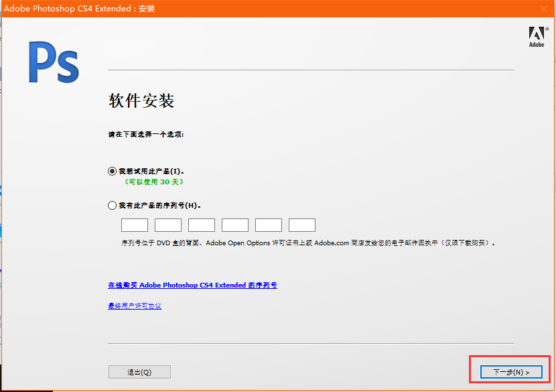
Task: Click the 软件安装 heading text
Action: pos(141,101)
